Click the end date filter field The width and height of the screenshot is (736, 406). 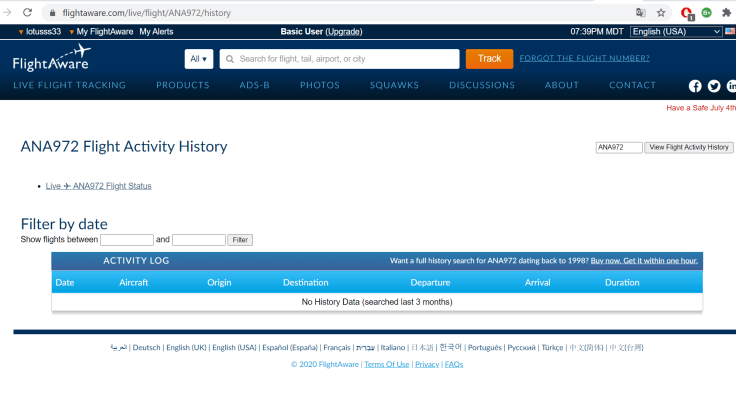199,240
